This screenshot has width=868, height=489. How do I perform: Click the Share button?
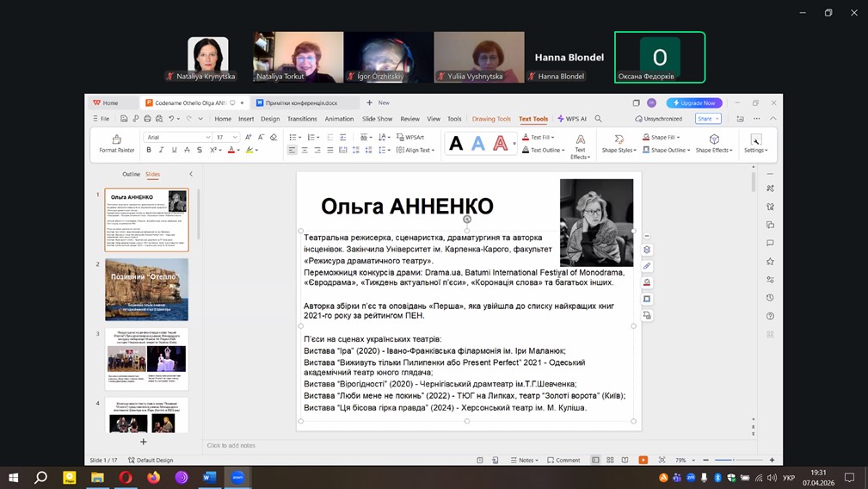pyautogui.click(x=705, y=119)
